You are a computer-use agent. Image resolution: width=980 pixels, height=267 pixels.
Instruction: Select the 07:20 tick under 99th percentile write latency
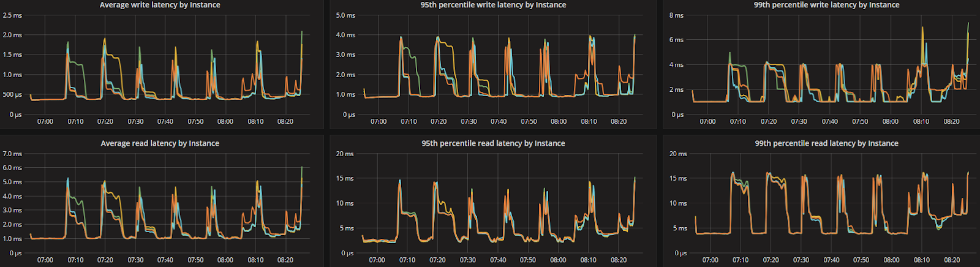pos(769,121)
